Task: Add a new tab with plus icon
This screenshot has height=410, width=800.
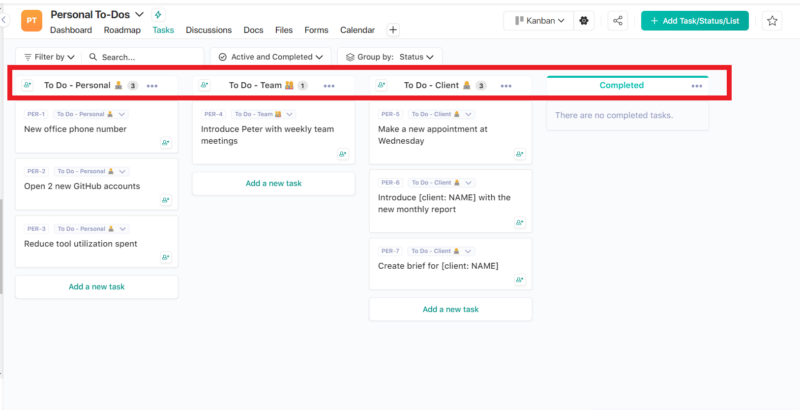Action: click(x=393, y=30)
